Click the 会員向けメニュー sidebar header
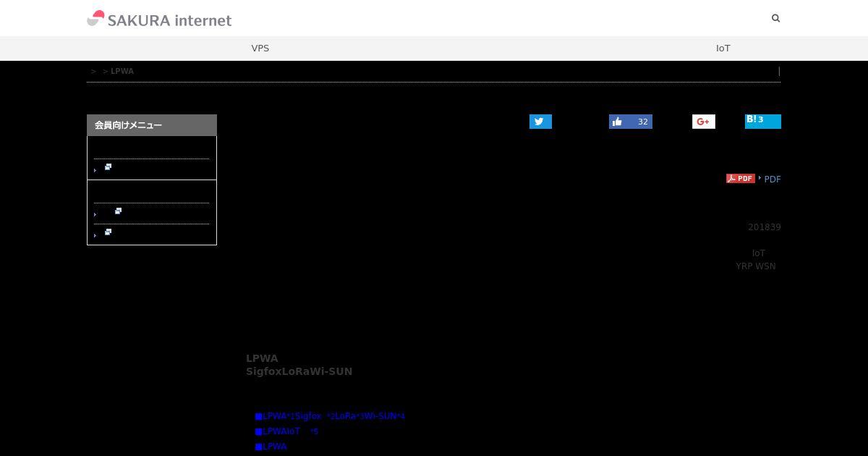 152,125
